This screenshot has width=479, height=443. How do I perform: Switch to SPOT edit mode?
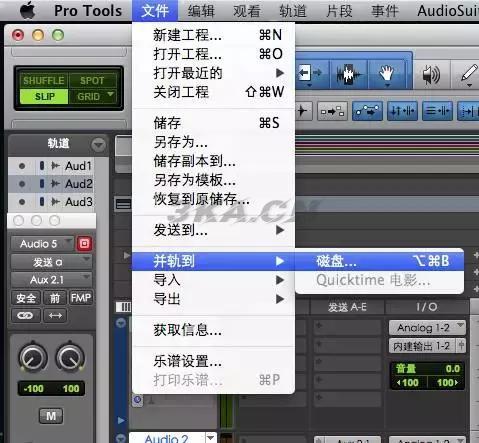tap(92, 80)
